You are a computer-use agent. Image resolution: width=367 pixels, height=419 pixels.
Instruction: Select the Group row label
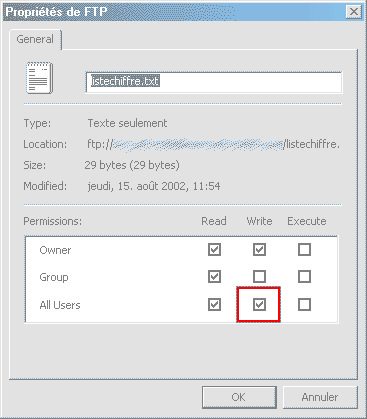pyautogui.click(x=54, y=277)
